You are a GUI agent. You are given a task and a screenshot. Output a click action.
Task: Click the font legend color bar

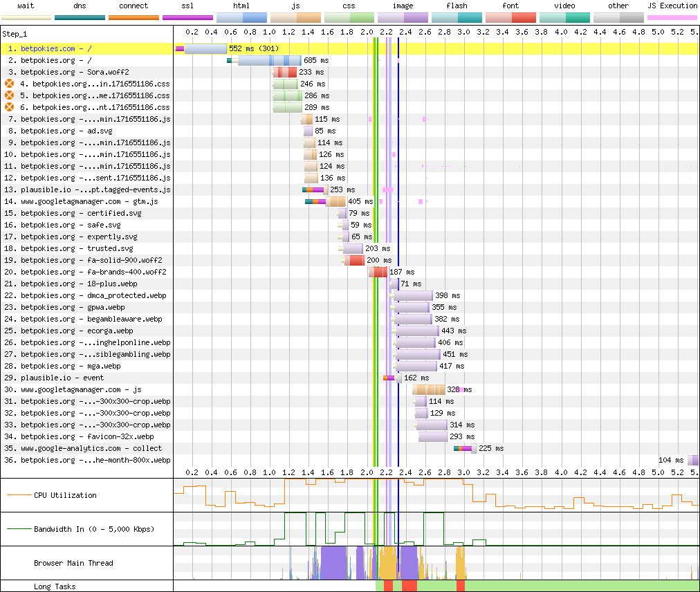[510, 18]
